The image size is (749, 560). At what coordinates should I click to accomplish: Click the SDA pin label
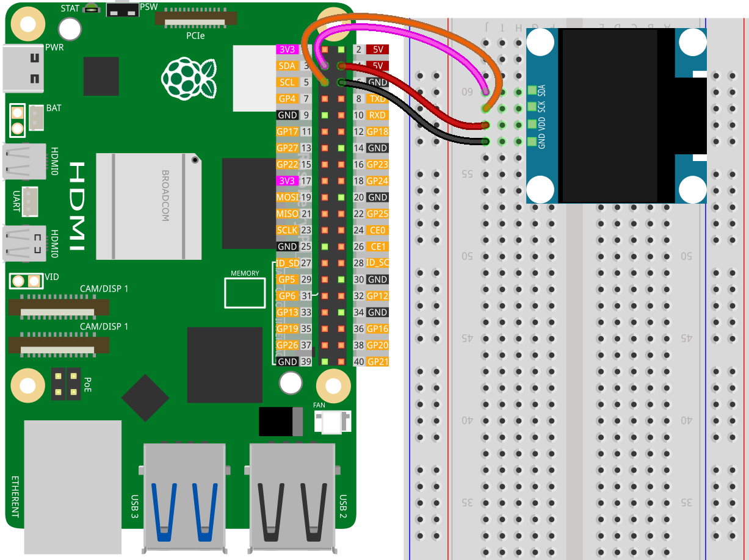[287, 65]
